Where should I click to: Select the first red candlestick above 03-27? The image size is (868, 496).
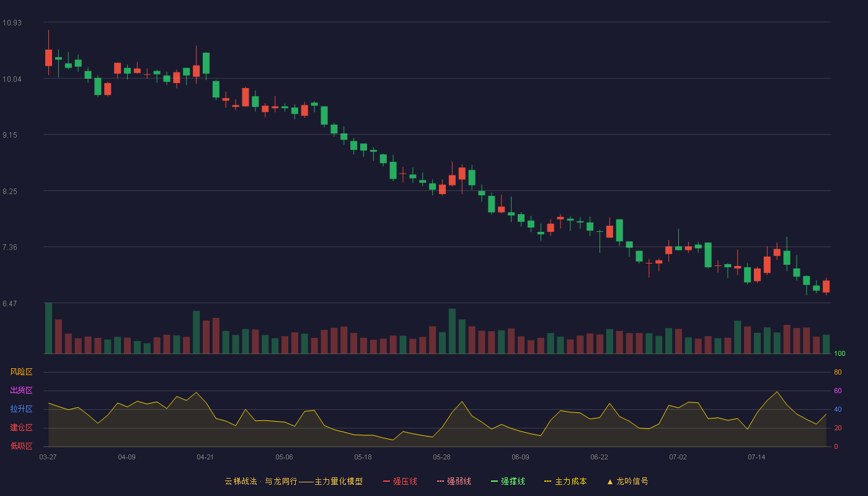click(48, 58)
